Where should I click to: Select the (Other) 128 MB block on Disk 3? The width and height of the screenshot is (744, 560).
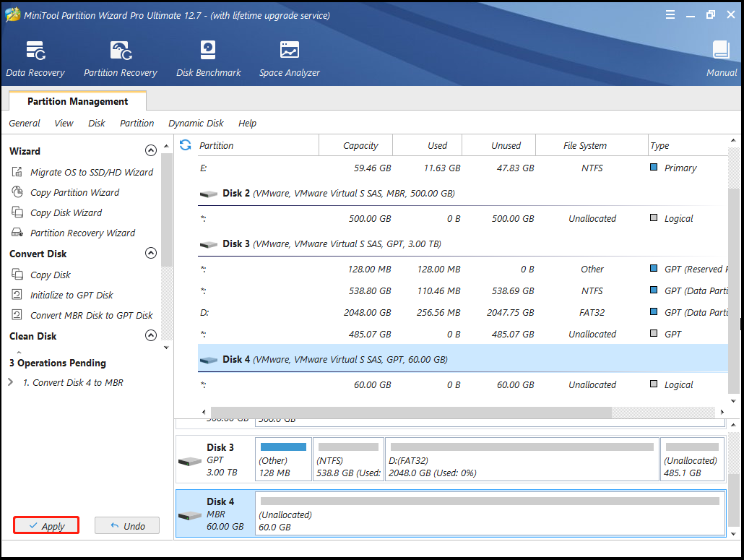[283, 460]
